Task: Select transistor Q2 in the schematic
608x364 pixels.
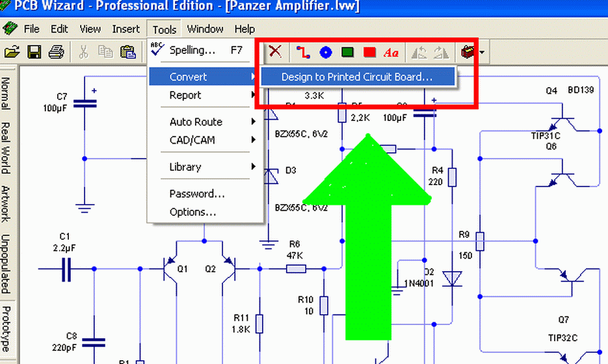Action: click(228, 268)
